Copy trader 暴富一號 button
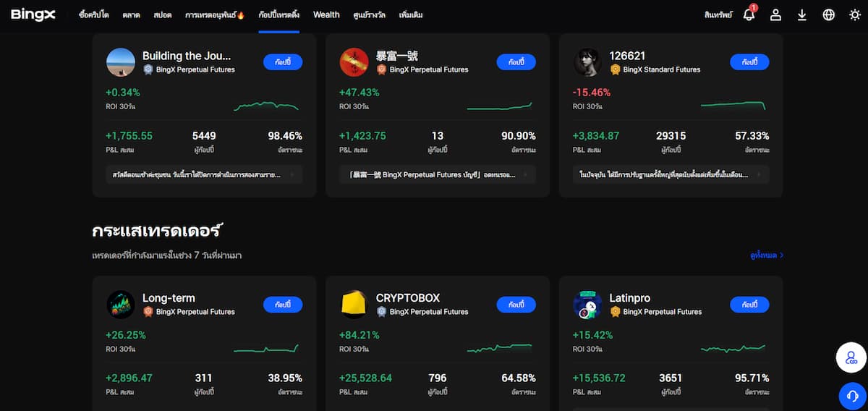The image size is (868, 411). point(516,62)
